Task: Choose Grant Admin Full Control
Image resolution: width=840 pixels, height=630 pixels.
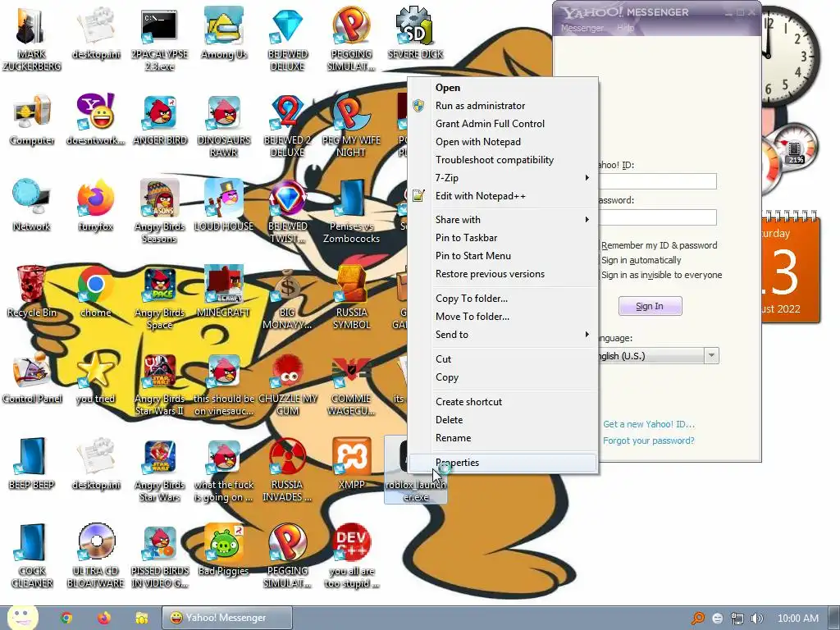Action: click(503, 124)
